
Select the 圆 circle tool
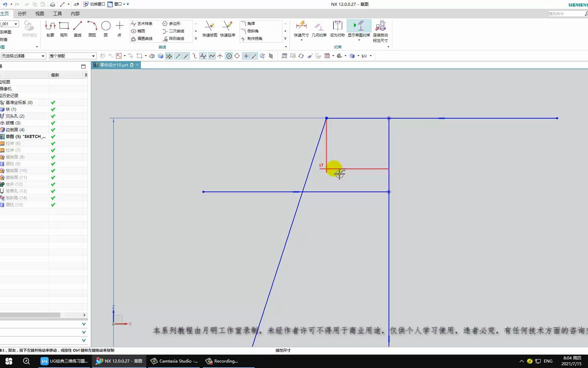[106, 29]
